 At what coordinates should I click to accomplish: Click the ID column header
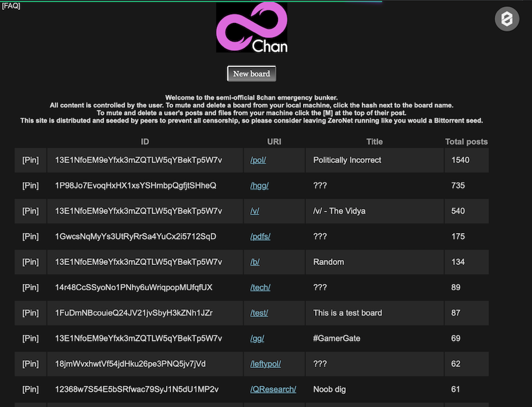145,142
